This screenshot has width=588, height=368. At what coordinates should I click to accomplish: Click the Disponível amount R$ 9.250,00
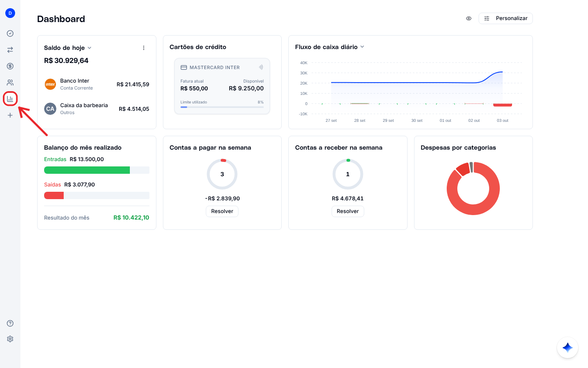(246, 88)
